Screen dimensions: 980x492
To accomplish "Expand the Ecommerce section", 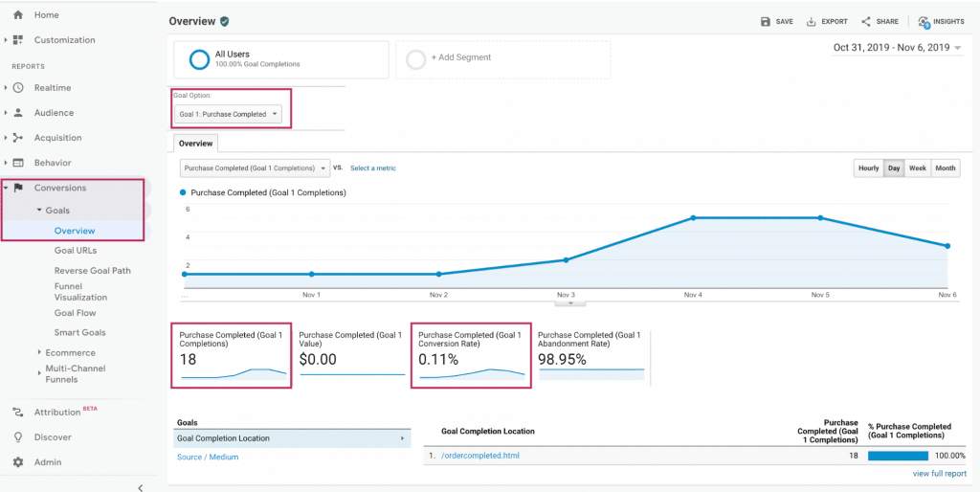I will pos(70,352).
